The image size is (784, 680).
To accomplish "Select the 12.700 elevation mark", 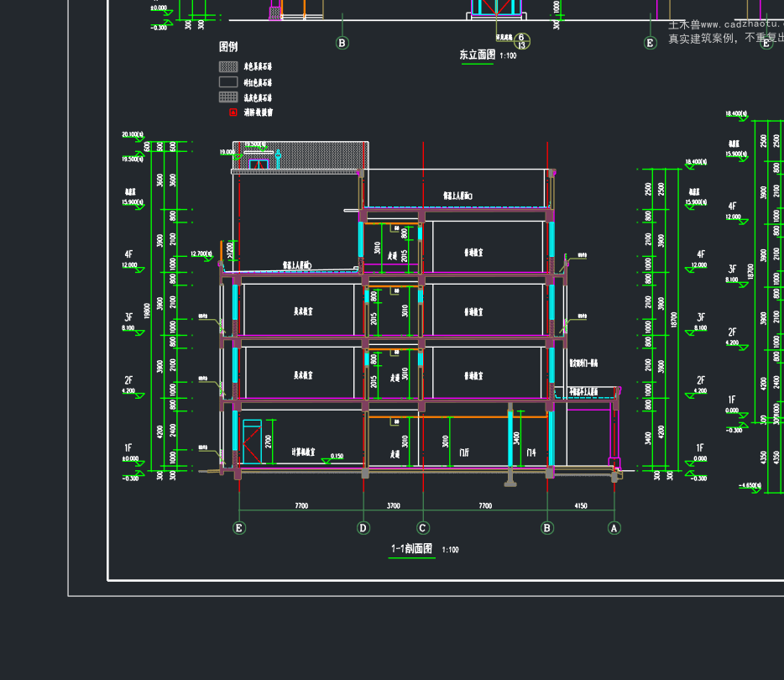I will pyautogui.click(x=201, y=254).
